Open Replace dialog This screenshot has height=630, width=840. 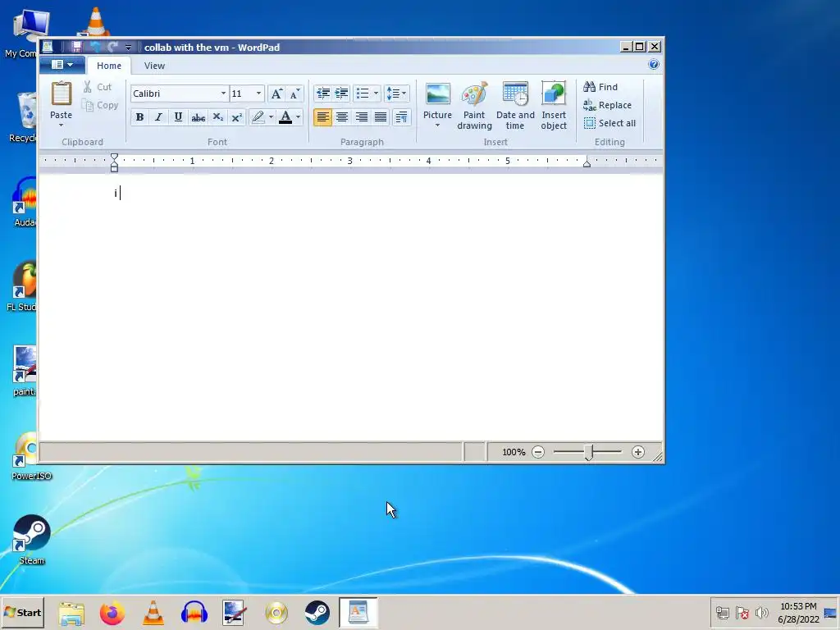(608, 105)
